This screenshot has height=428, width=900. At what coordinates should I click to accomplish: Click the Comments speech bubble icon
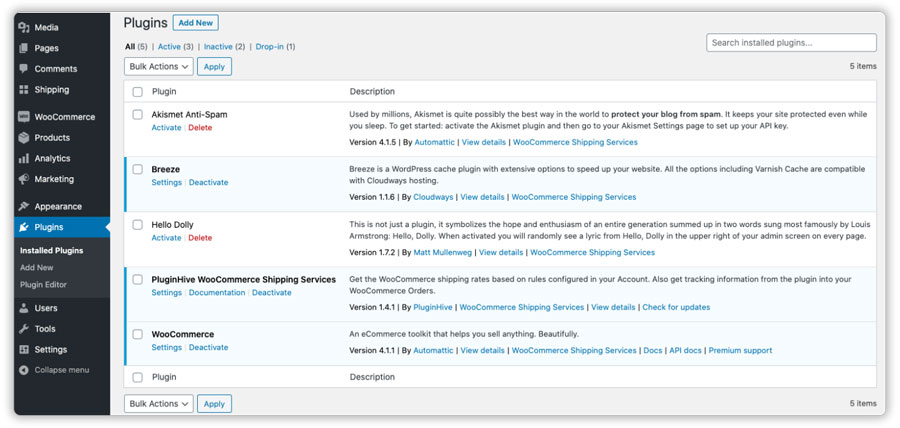click(24, 69)
